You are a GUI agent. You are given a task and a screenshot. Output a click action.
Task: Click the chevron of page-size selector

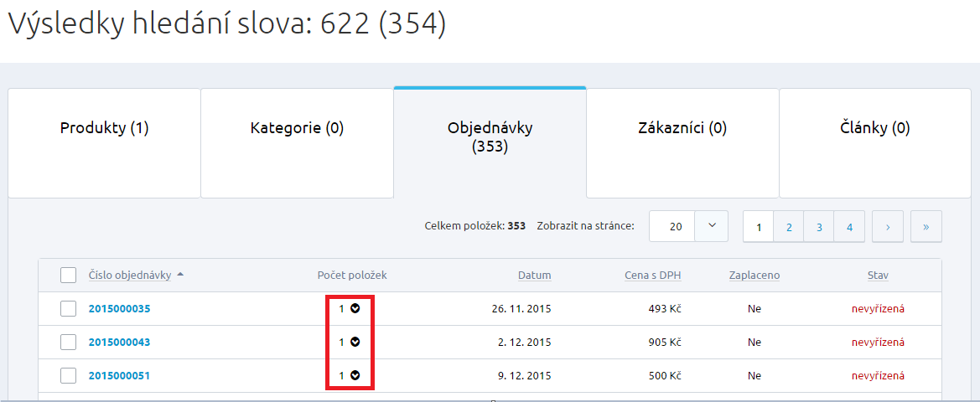[712, 226]
